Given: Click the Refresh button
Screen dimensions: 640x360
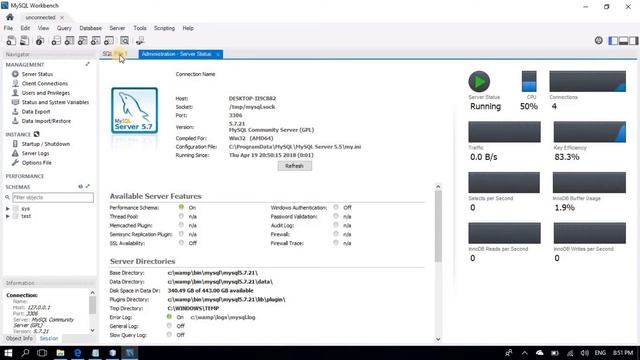Looking at the screenshot, I should [x=294, y=166].
